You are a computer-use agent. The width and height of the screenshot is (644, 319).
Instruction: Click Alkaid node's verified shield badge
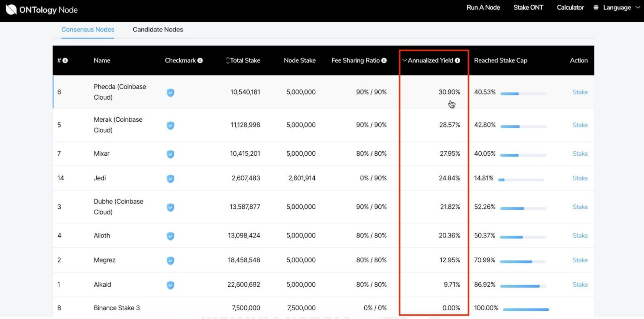tap(170, 285)
